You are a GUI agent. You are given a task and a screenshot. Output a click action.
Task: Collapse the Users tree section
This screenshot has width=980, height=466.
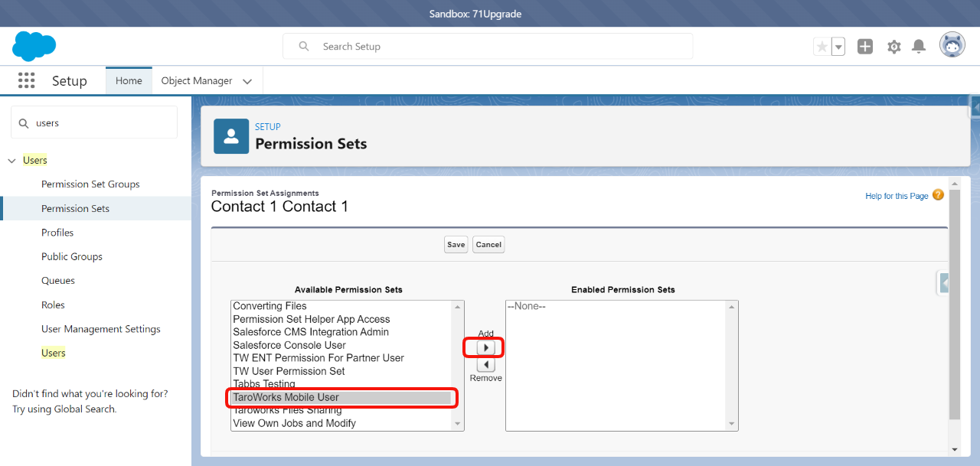(11, 161)
